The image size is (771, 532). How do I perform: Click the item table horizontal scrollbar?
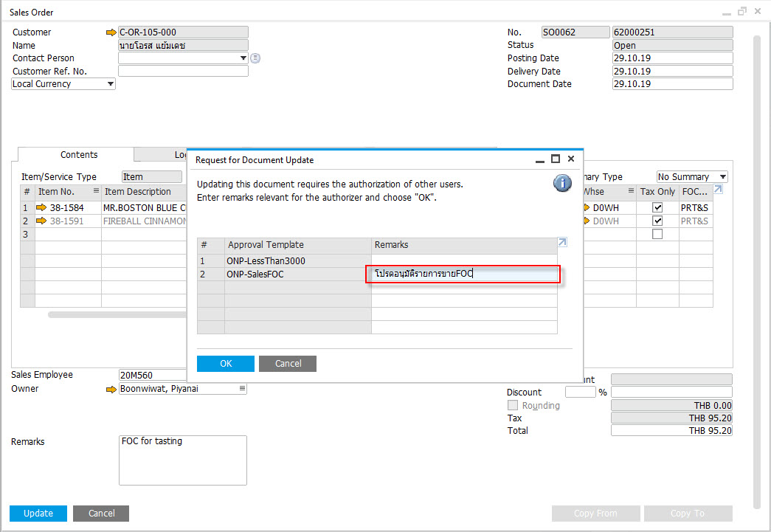tap(117, 314)
